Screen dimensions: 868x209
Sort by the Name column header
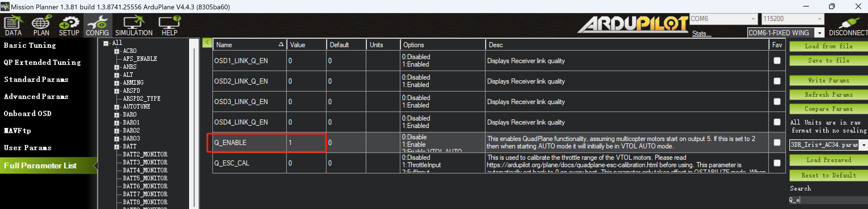pyautogui.click(x=249, y=45)
